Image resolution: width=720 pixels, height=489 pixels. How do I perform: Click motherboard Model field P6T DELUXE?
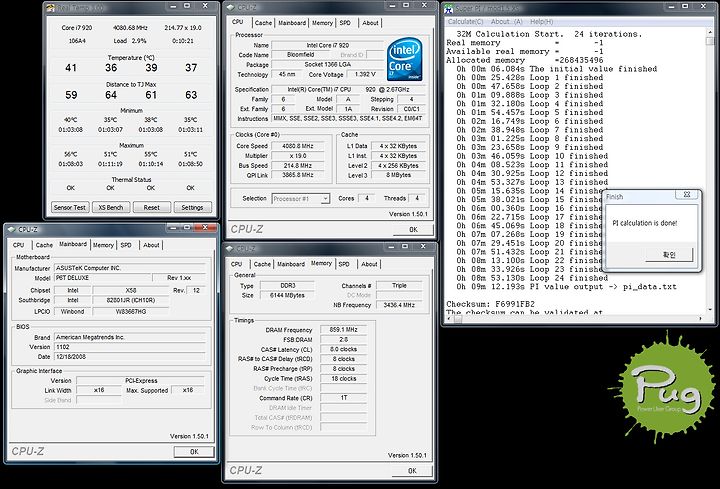tap(102, 278)
